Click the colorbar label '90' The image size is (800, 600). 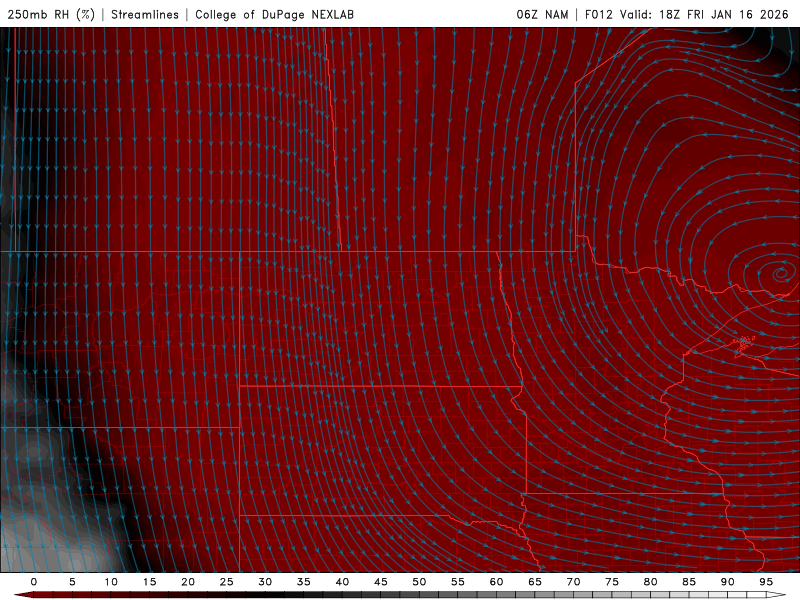coord(728,582)
